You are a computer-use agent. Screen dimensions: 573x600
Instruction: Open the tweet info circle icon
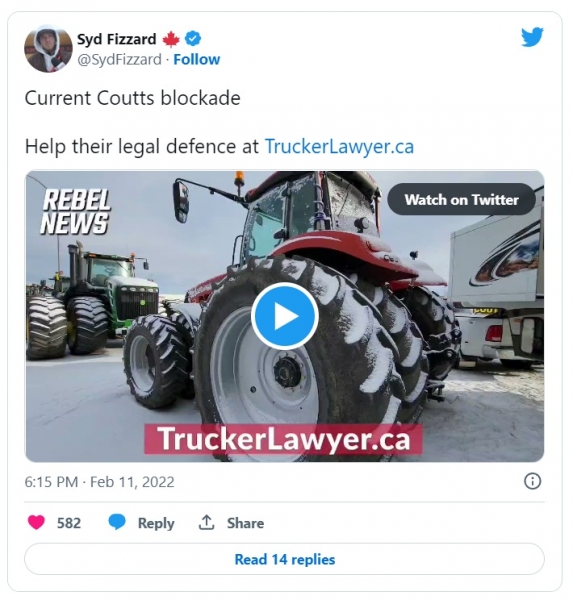click(x=532, y=481)
